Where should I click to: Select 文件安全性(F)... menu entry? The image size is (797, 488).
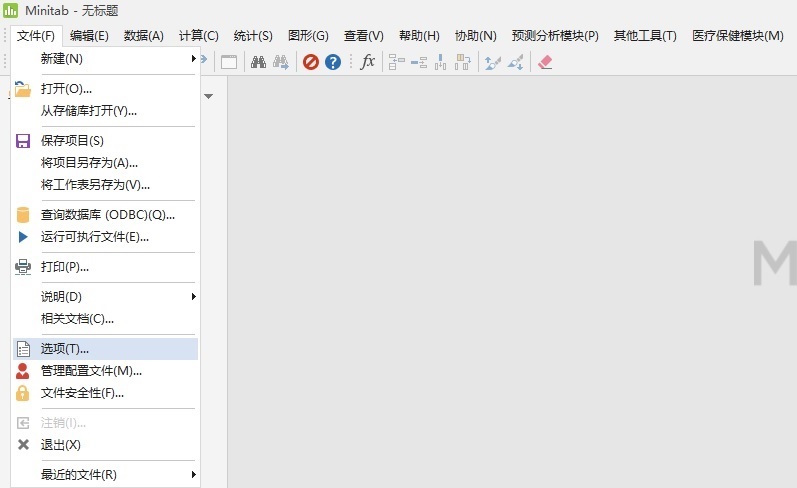click(x=105, y=393)
